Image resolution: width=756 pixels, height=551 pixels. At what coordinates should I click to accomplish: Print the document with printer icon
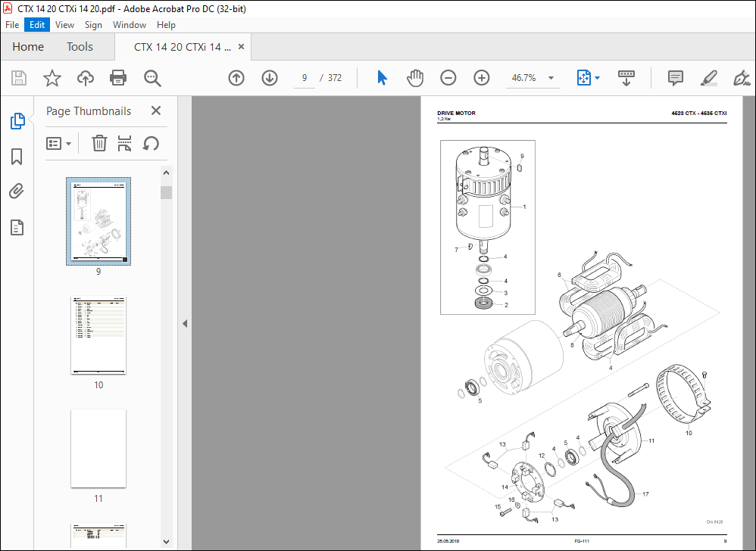point(118,78)
